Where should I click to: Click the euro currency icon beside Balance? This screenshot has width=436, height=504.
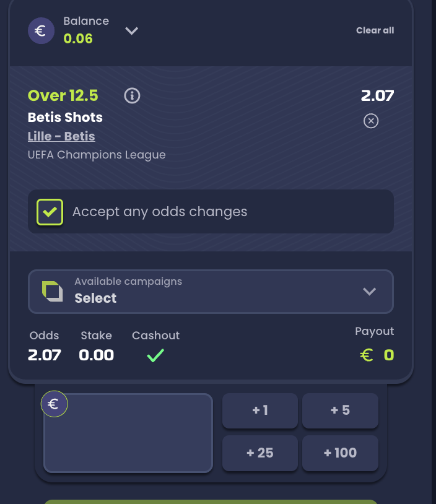pos(41,30)
